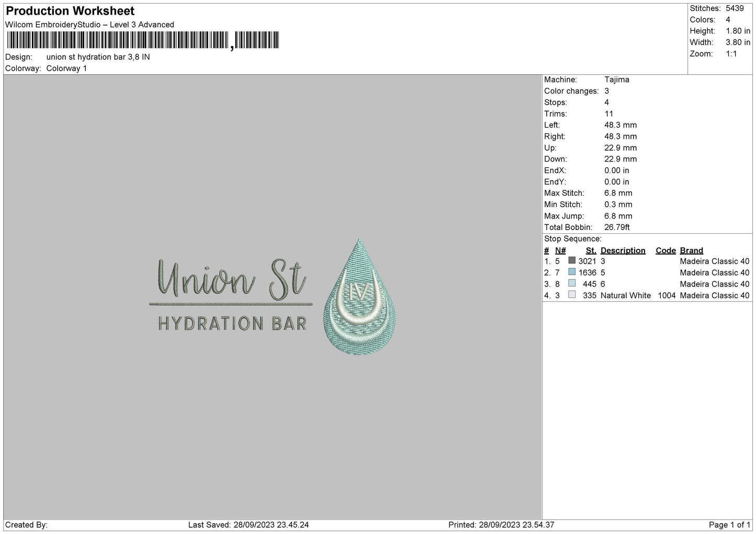This screenshot has width=756, height=534.
Task: Click the Trims value 11
Action: pyautogui.click(x=609, y=113)
